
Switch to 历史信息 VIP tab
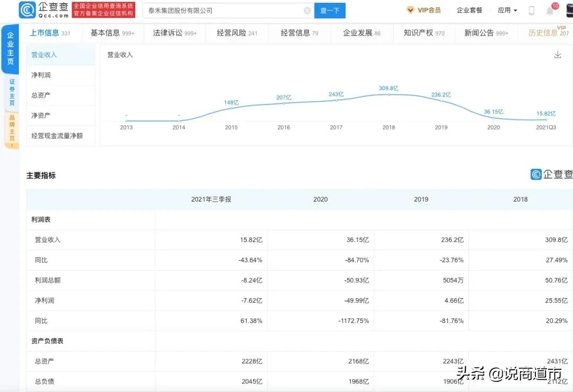[549, 32]
